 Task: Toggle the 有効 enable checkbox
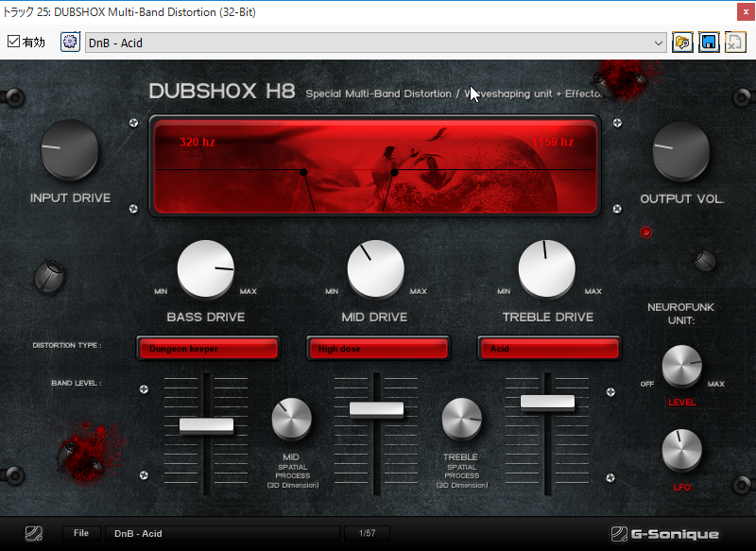click(13, 42)
